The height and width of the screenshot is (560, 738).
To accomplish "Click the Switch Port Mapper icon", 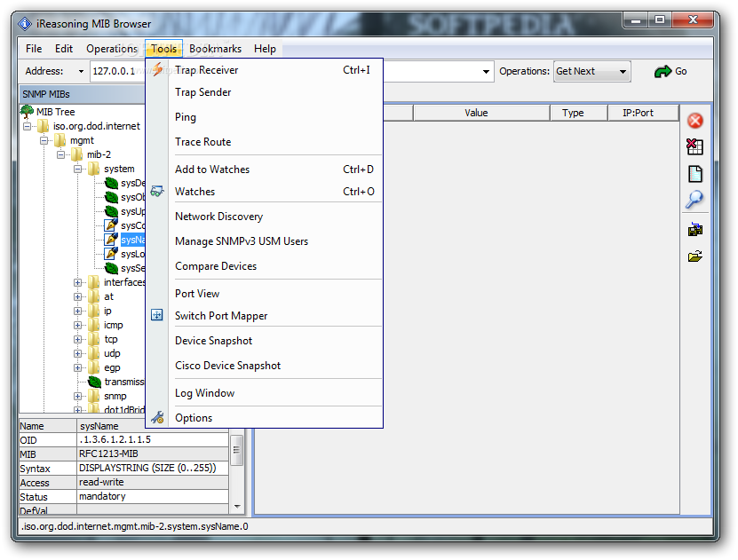I will pos(156,315).
